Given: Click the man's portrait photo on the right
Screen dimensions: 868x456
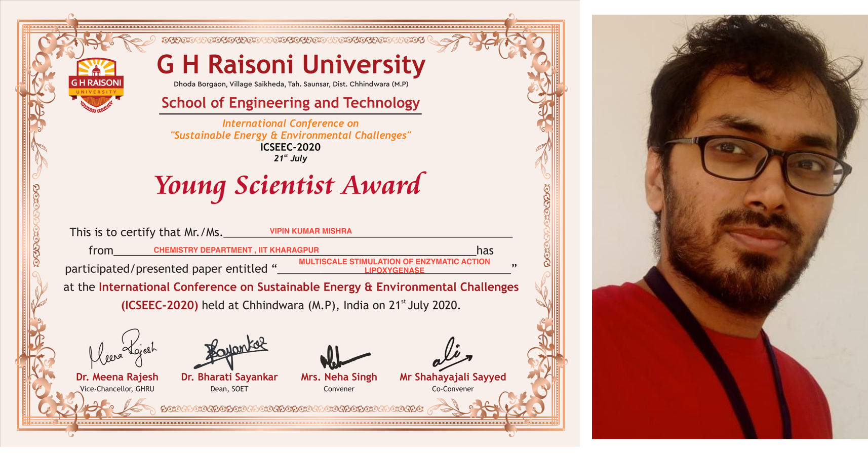Looking at the screenshot, I should click(x=729, y=227).
